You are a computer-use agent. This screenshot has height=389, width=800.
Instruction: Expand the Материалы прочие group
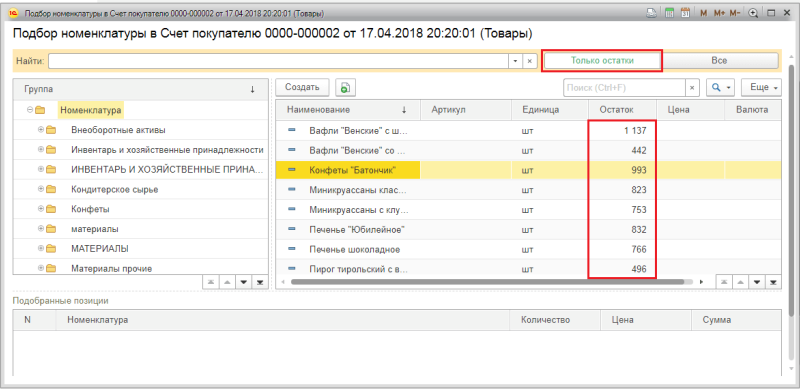(41, 268)
